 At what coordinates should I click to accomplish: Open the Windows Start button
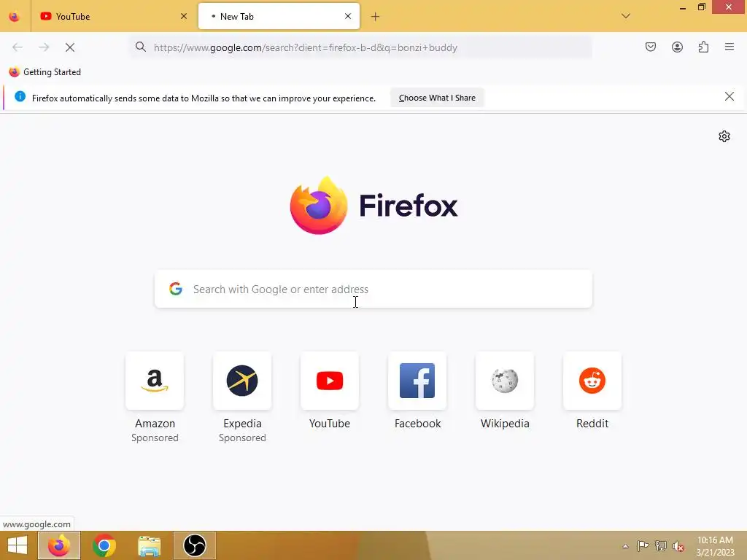(18, 545)
